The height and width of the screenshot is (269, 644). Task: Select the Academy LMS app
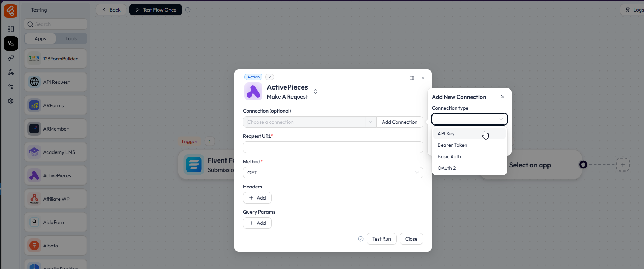[x=56, y=152]
